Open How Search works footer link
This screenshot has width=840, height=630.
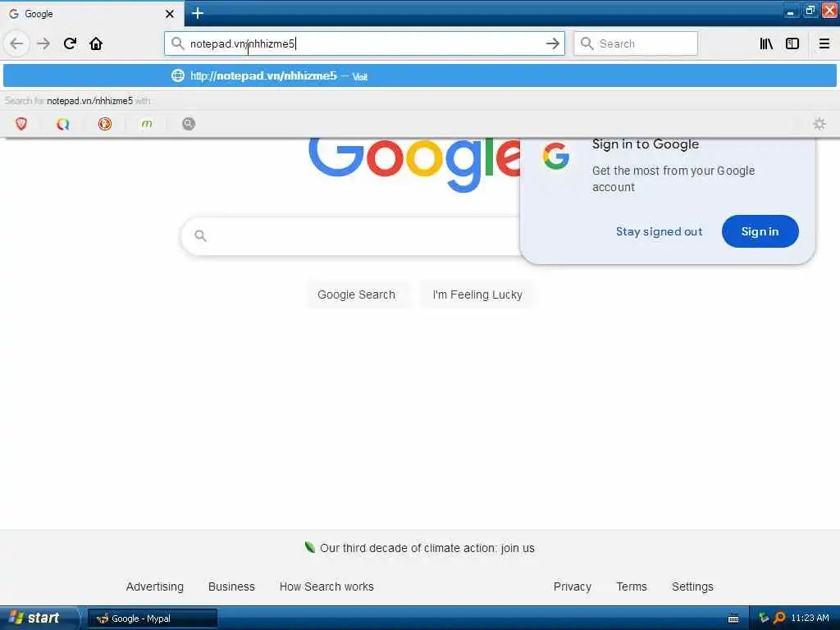pyautogui.click(x=326, y=587)
